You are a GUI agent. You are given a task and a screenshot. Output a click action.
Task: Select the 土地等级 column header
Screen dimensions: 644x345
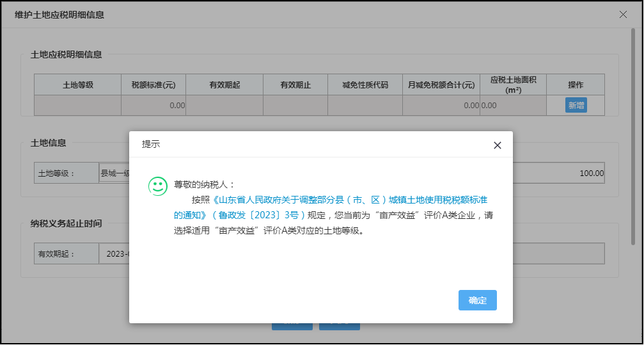pos(77,84)
